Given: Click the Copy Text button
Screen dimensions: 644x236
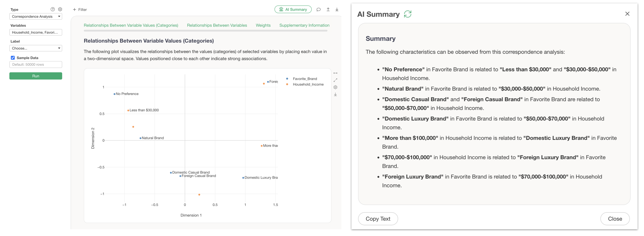Looking at the screenshot, I should pos(378,219).
